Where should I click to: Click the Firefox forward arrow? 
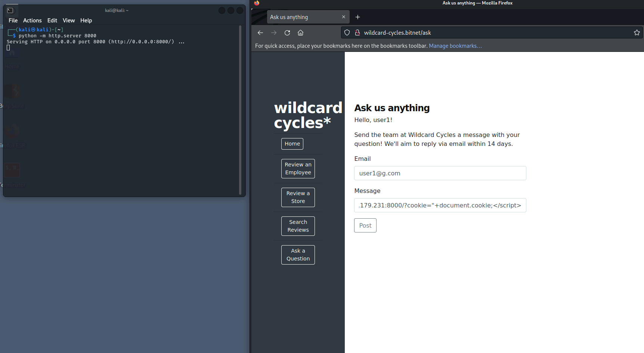(x=274, y=33)
